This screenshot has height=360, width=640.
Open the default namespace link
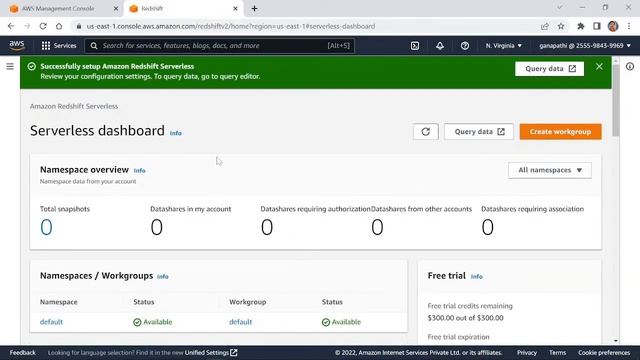point(51,322)
